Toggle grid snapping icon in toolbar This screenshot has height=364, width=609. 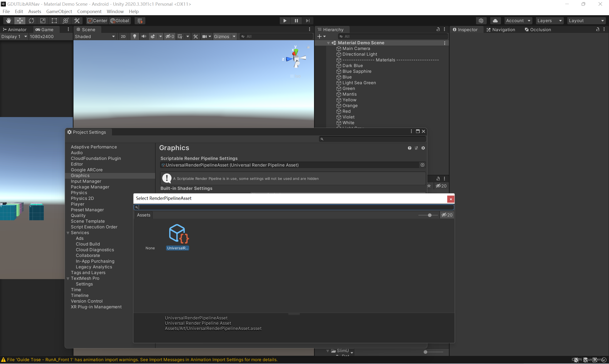[140, 21]
